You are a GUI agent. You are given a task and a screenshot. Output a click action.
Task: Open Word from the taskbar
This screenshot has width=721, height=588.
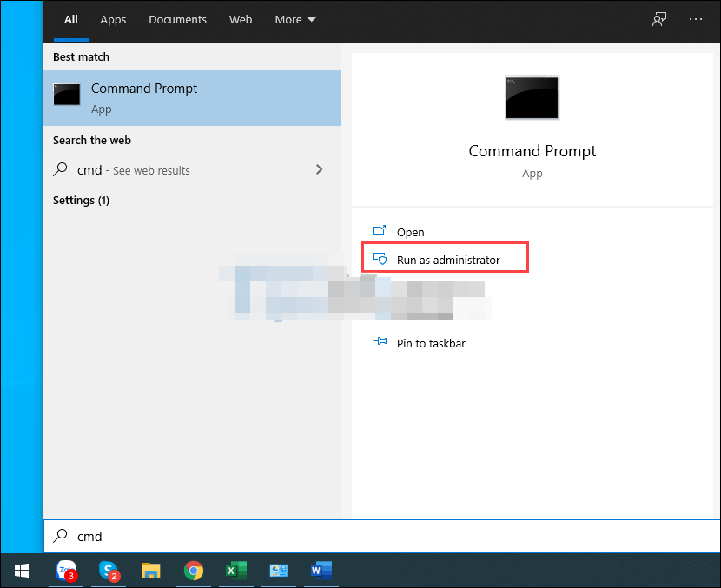pyautogui.click(x=321, y=571)
